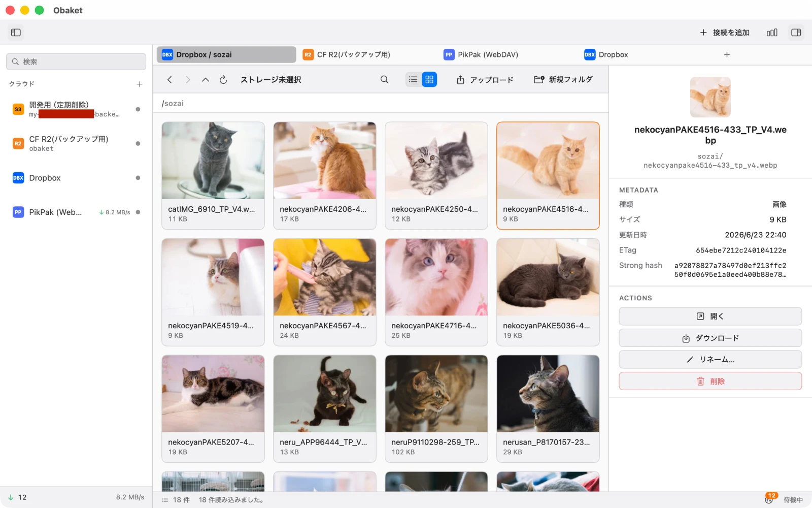Create a folder with 新規フォルダ
Screen dimensions: 812x508
pyautogui.click(x=563, y=80)
